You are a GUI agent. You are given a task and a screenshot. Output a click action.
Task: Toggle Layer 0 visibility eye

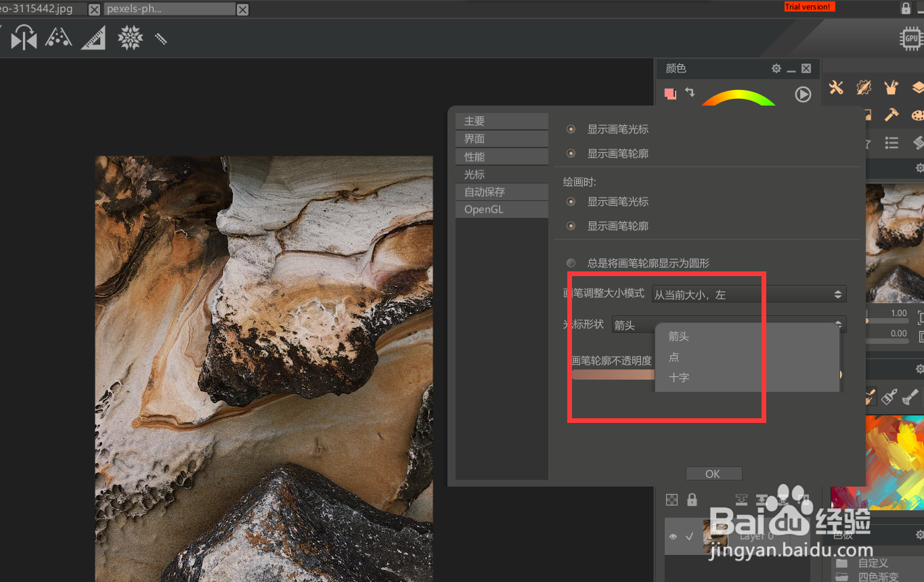click(674, 537)
